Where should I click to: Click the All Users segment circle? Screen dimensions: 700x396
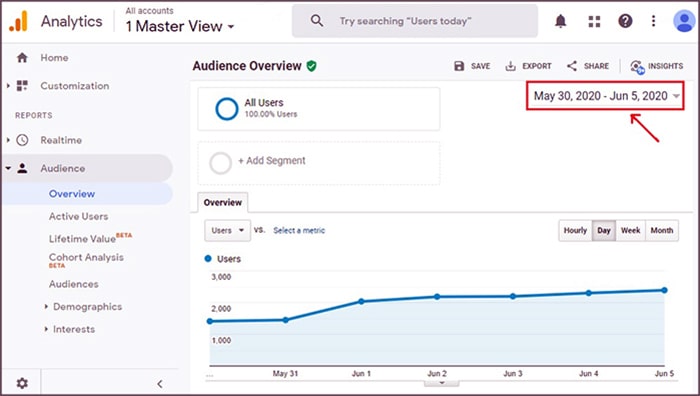click(227, 109)
